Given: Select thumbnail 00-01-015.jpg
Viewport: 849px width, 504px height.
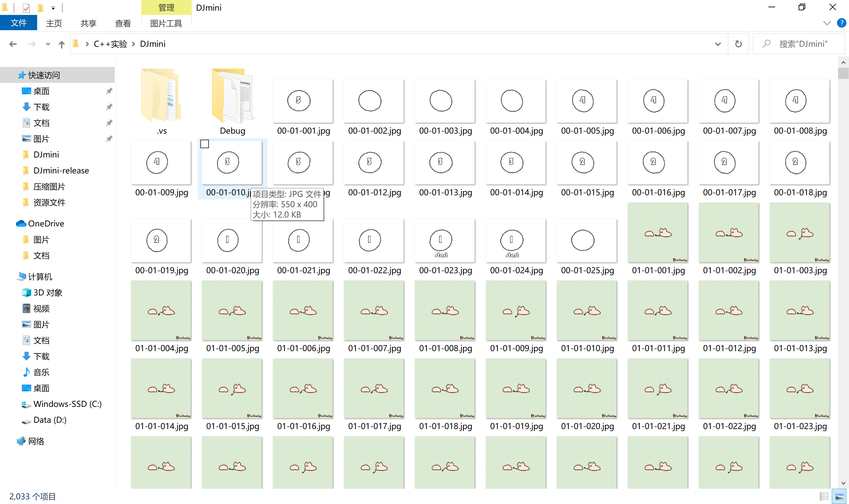Looking at the screenshot, I should coord(587,163).
